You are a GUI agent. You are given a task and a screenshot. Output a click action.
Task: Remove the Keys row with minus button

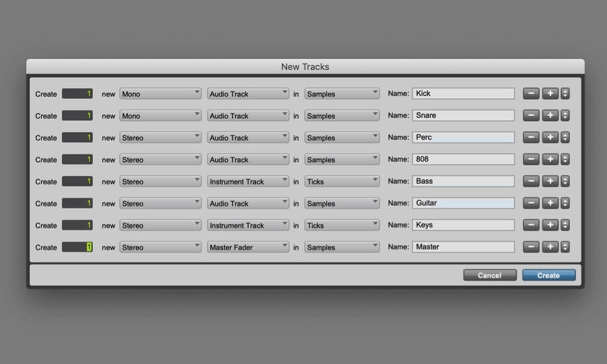(x=531, y=225)
